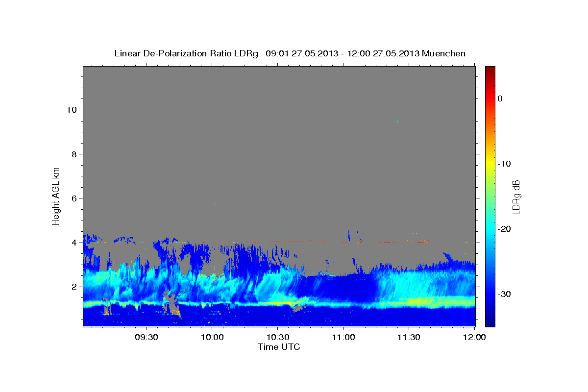
Task: Click the '10:00' time tick label
Action: [x=212, y=338]
